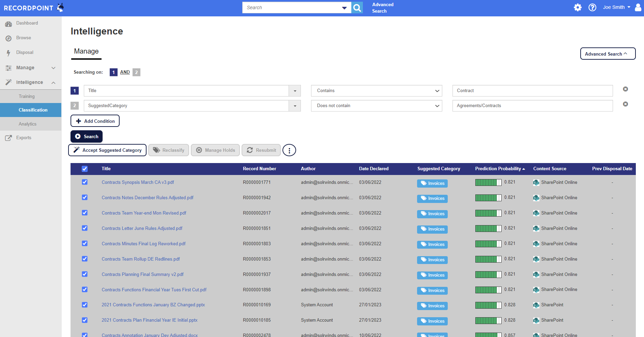Open the top search box dropdown arrow
This screenshot has width=644, height=337.
[344, 8]
